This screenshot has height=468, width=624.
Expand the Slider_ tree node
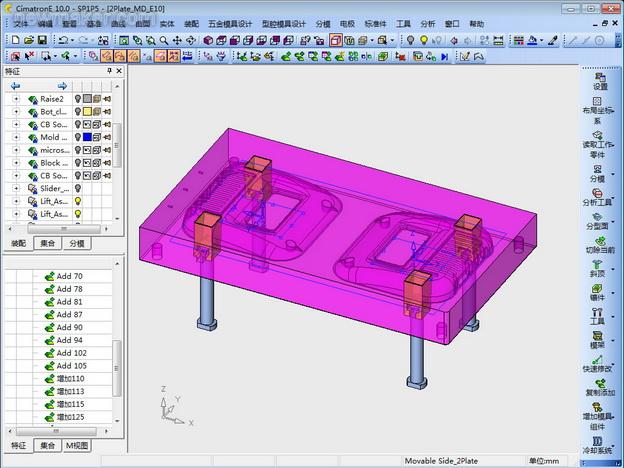[x=16, y=188]
